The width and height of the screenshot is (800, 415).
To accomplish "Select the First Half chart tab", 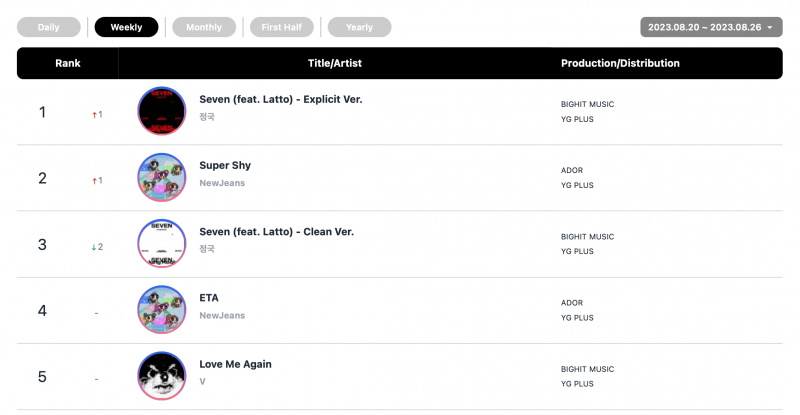I will 282,27.
